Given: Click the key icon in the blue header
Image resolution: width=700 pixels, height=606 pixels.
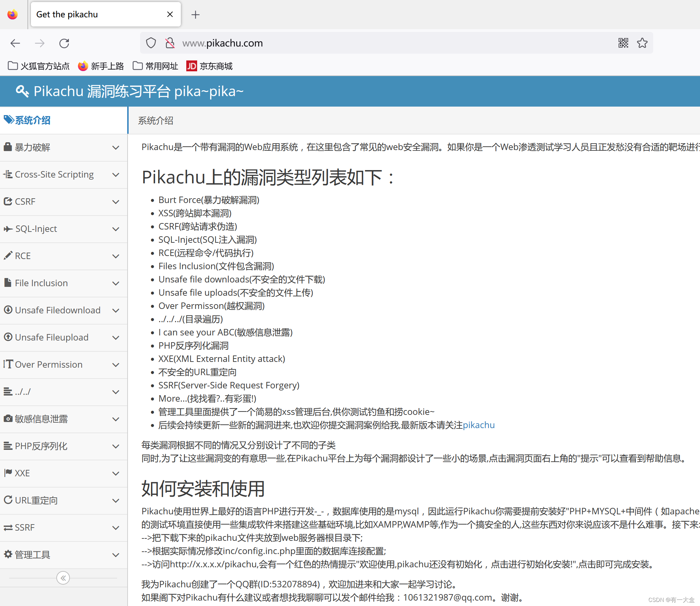Looking at the screenshot, I should (22, 91).
